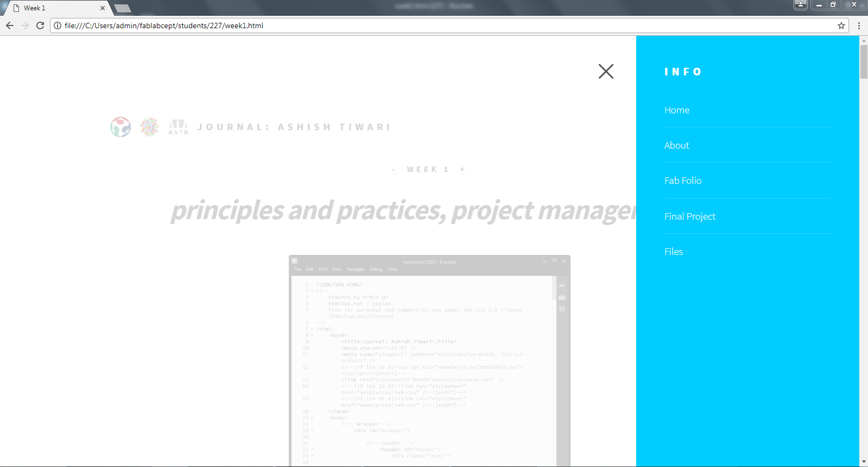Viewport: 868px width, 467px height.
Task: Open the Final Project link
Action: (x=690, y=216)
